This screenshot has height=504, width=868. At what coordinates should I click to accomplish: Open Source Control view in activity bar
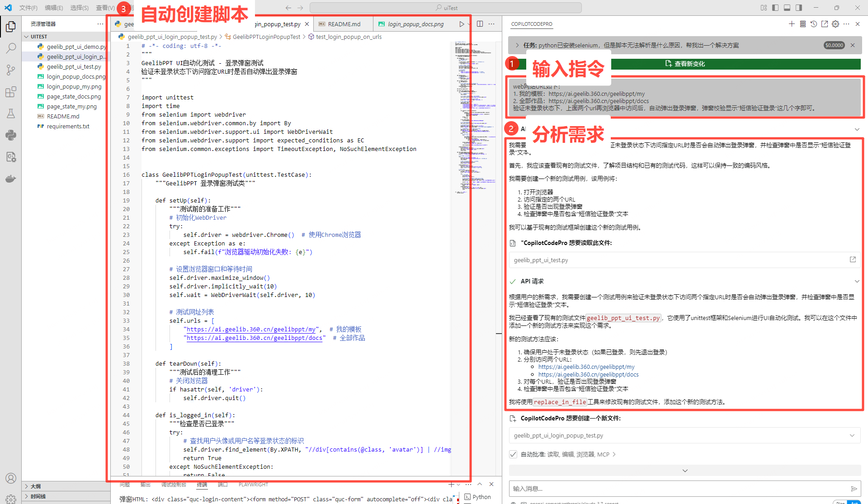[x=11, y=70]
